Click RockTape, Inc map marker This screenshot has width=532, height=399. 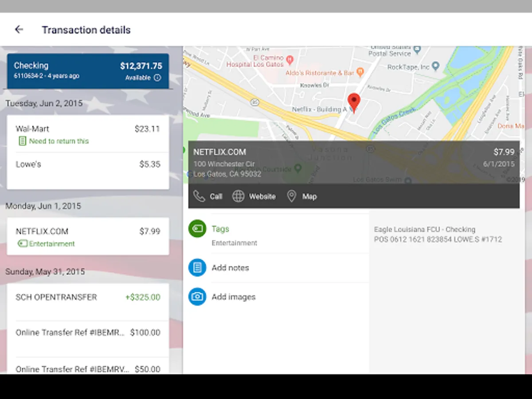click(x=435, y=66)
